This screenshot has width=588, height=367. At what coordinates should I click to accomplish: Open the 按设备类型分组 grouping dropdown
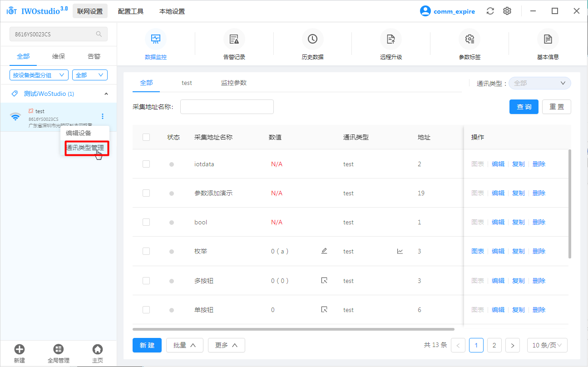pos(39,75)
